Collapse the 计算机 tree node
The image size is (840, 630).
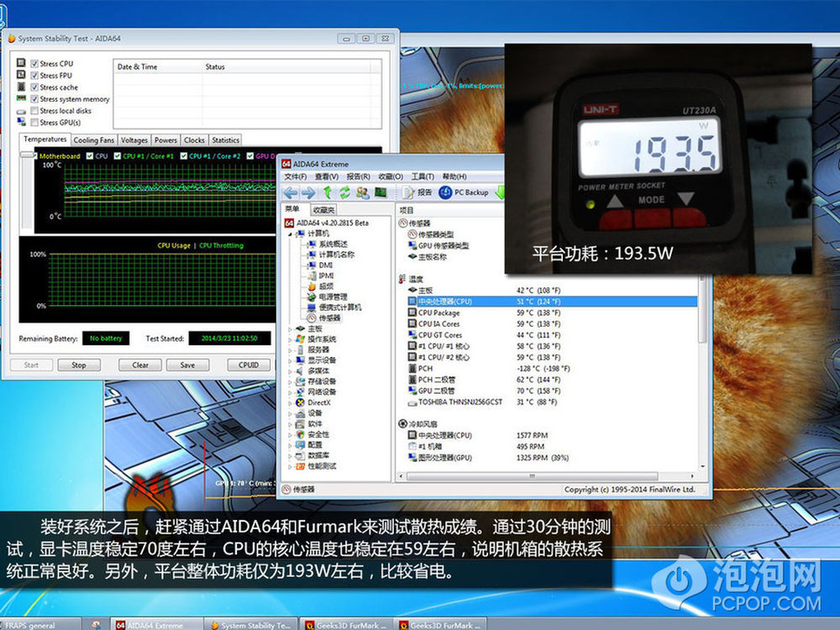pos(290,234)
